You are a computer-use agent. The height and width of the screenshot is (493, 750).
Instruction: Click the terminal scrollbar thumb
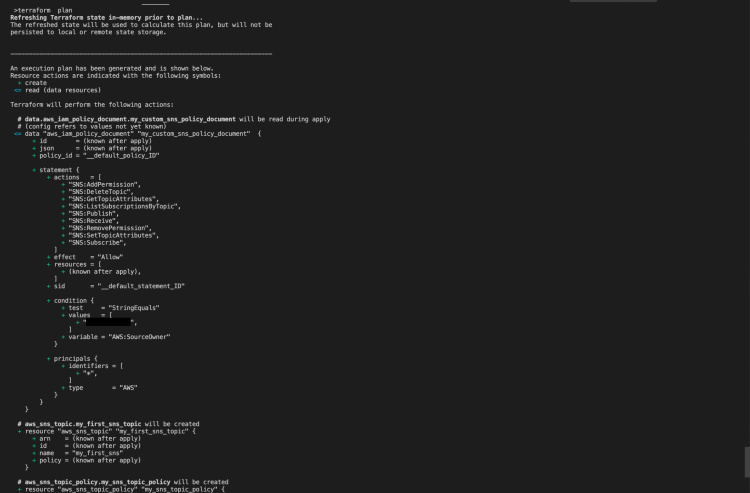pos(747,461)
